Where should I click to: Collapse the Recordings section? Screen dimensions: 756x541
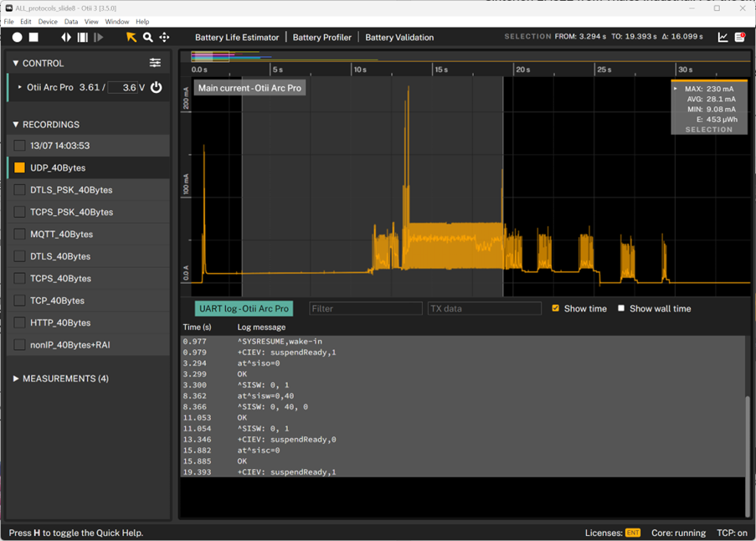click(16, 125)
